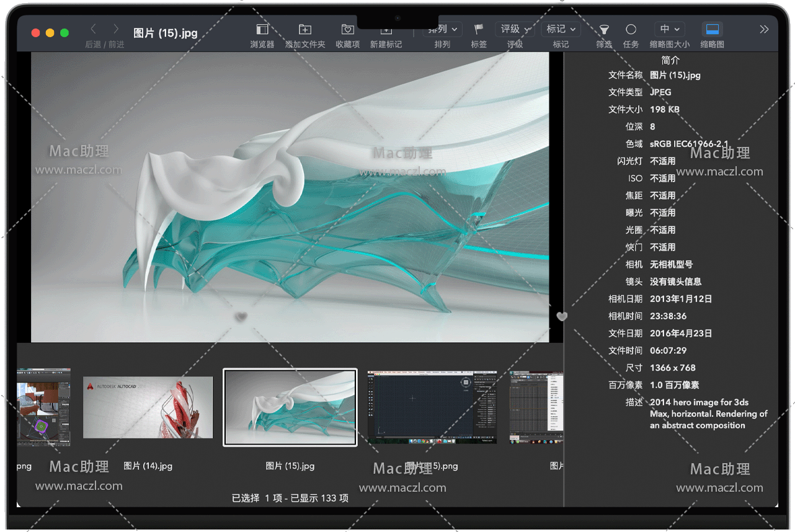Screen dimensions: 795x532
Task: Go back with the left arrow button
Action: (x=94, y=29)
